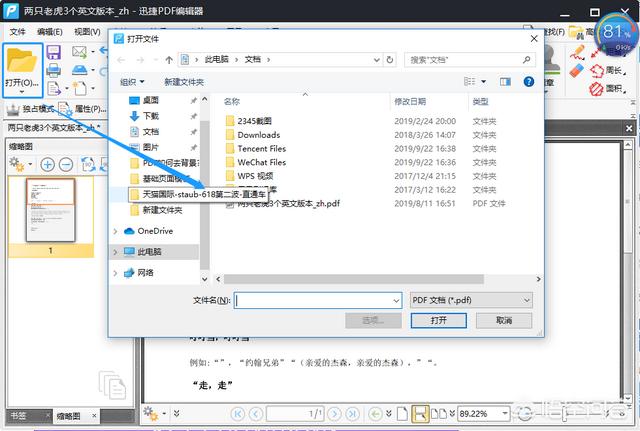
Task: Select two-page facing layout icon
Action: [439, 414]
